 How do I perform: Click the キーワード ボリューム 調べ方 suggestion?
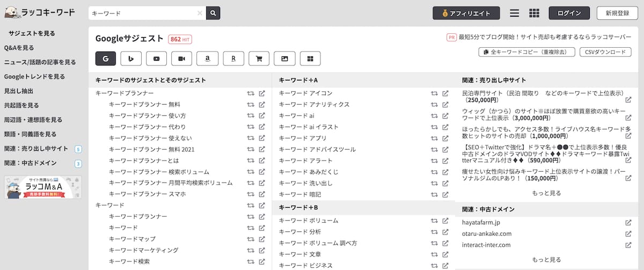318,243
